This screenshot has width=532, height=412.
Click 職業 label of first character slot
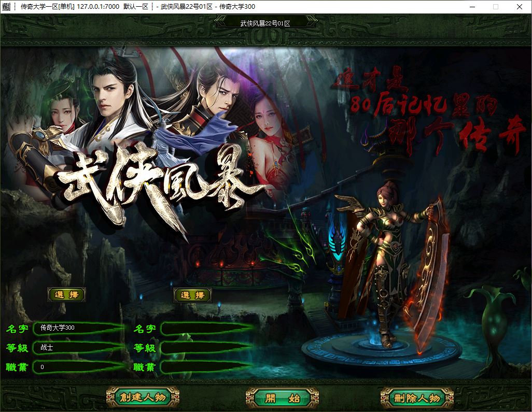pos(16,367)
